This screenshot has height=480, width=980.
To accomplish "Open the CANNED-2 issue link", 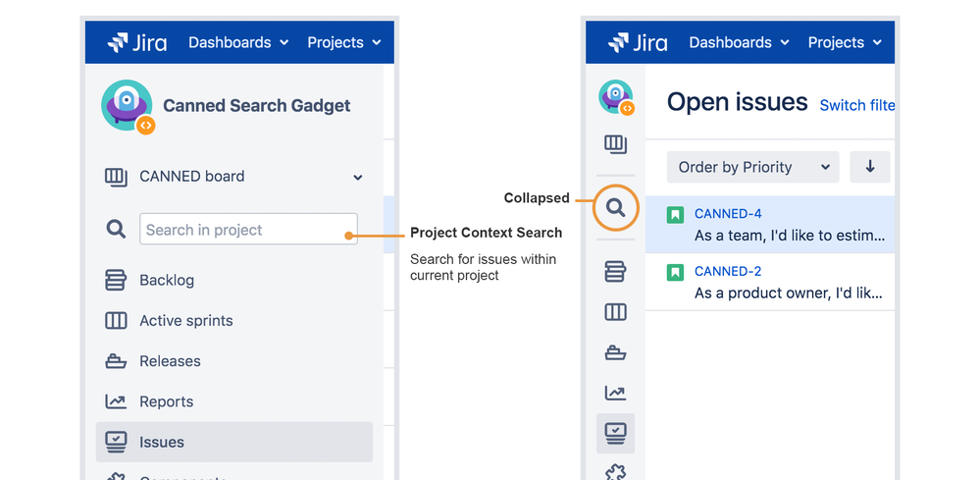I will 728,271.
